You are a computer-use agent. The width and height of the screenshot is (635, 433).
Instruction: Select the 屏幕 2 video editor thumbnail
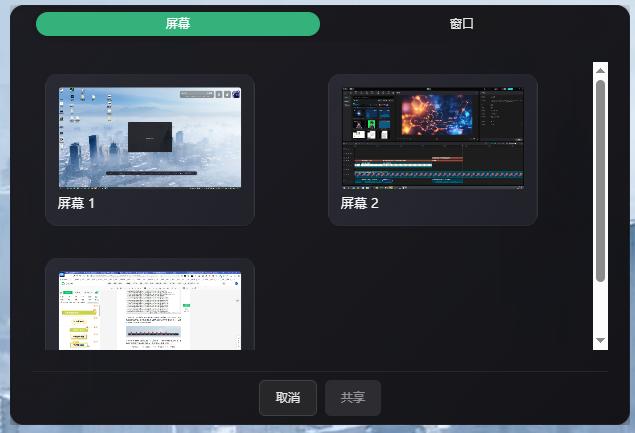(x=432, y=138)
